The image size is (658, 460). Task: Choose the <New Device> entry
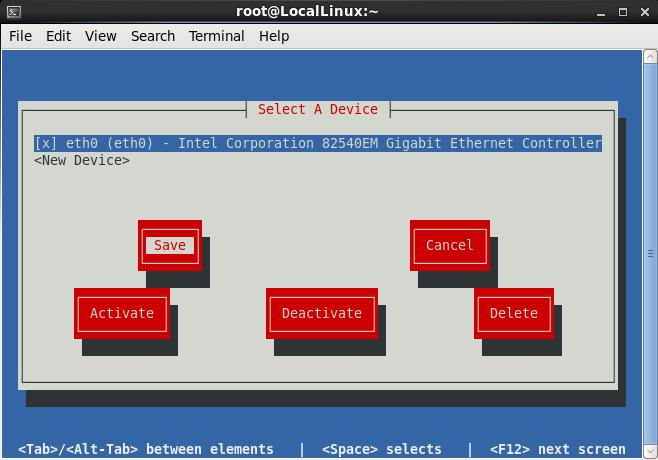(82, 160)
